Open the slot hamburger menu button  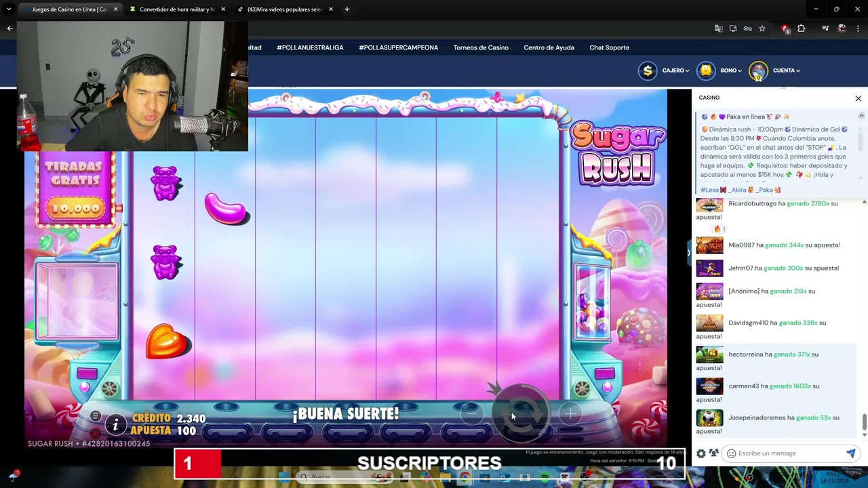click(x=96, y=415)
